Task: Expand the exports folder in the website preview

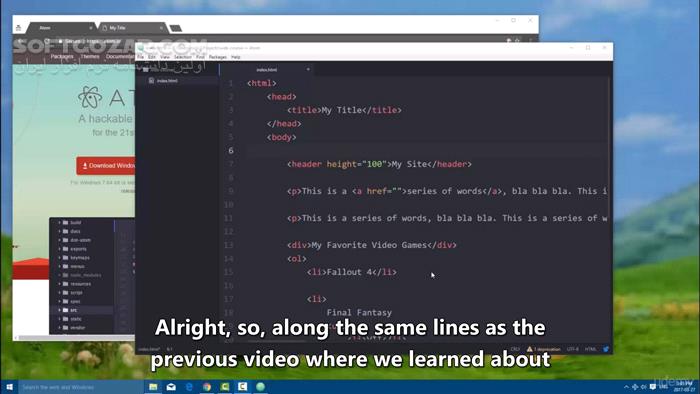Action: point(59,249)
